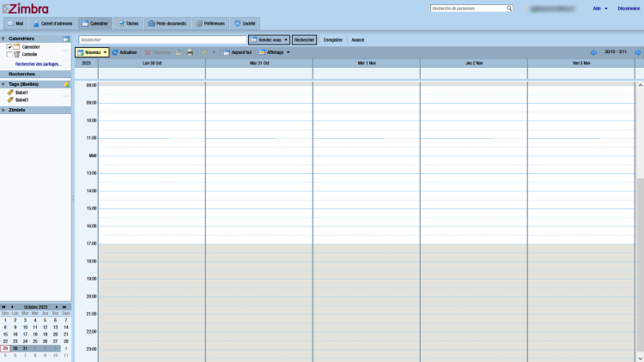This screenshot has height=362, width=644.
Task: Click the Zimbra logo
Action: (x=26, y=9)
